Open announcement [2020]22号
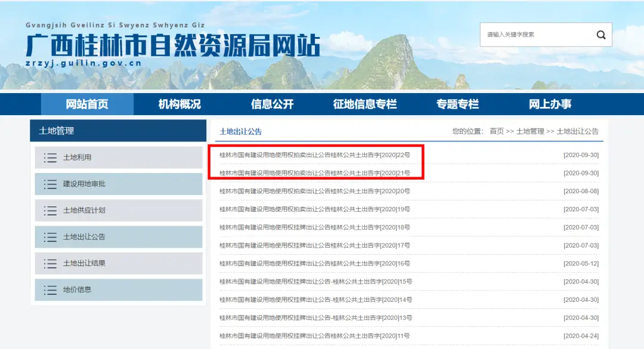Viewport: 644px width, 349px height. (x=315, y=155)
